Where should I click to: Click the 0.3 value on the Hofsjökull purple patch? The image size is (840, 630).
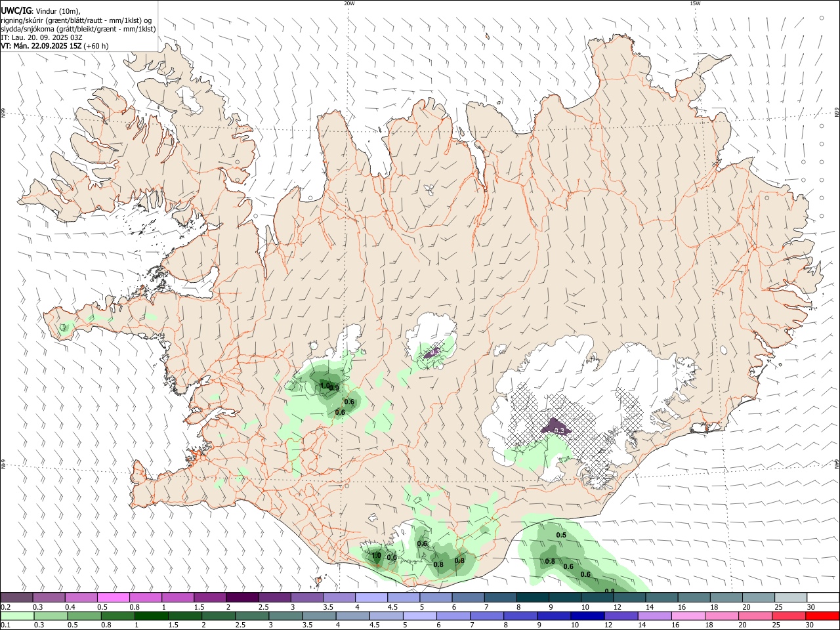pyautogui.click(x=435, y=352)
